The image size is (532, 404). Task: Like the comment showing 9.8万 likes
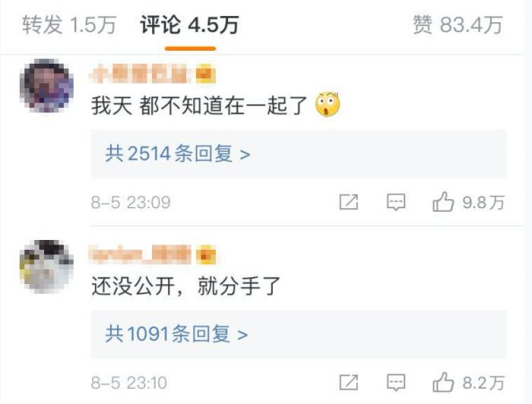click(x=468, y=202)
